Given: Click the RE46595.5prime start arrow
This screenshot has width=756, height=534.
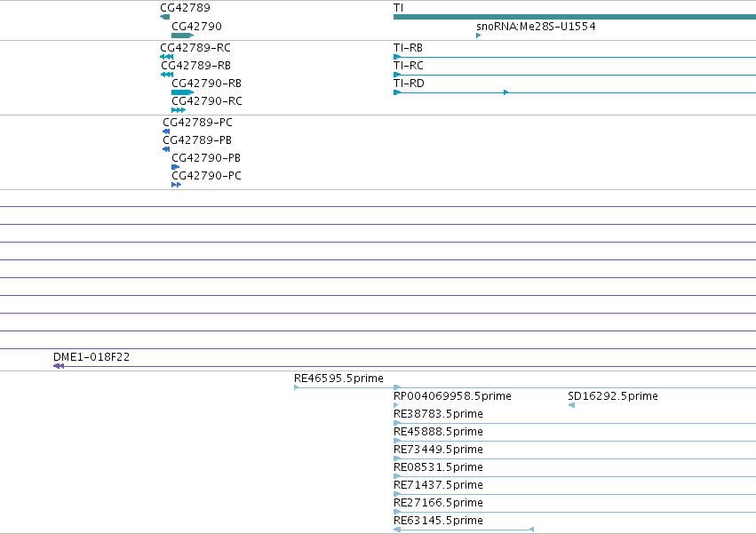Looking at the screenshot, I should 297,387.
